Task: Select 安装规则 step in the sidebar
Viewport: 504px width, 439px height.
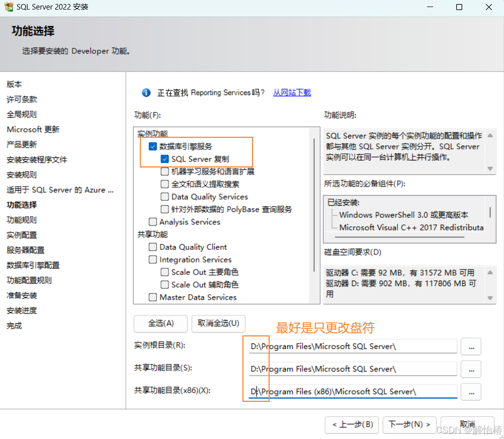Action: 22,175
